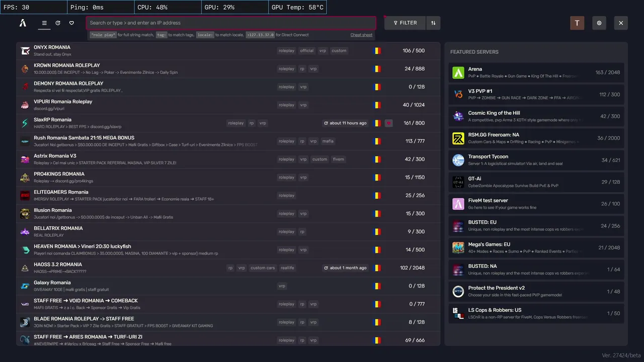
Task: Click the FiveM logo icon
Action: click(x=23, y=23)
